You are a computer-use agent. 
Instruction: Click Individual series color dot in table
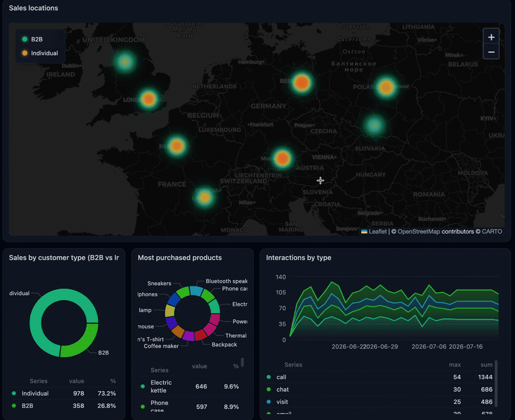pyautogui.click(x=14, y=393)
